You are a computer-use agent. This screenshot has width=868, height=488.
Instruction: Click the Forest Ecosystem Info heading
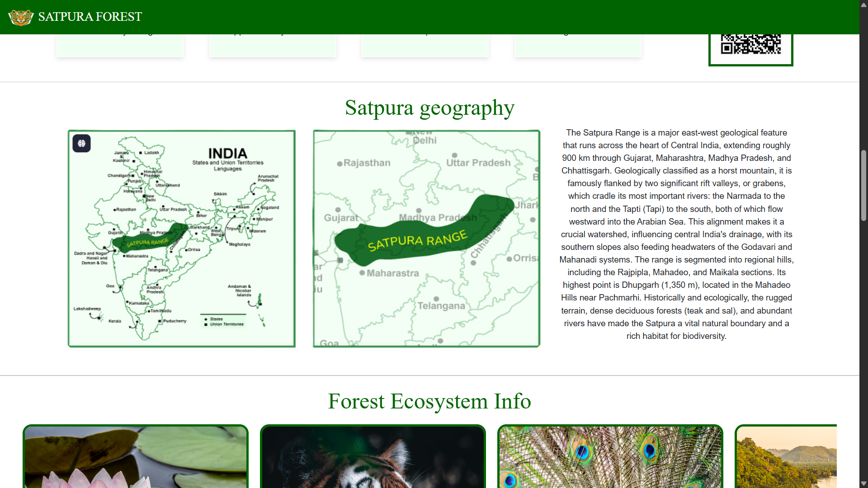coord(429,401)
